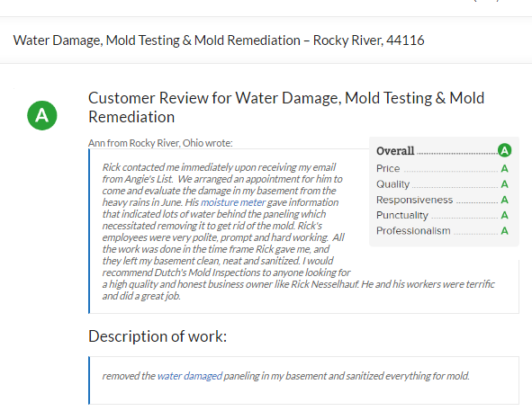Click the Overall green A circle icon
Screen dimensions: 532x420
504,150
